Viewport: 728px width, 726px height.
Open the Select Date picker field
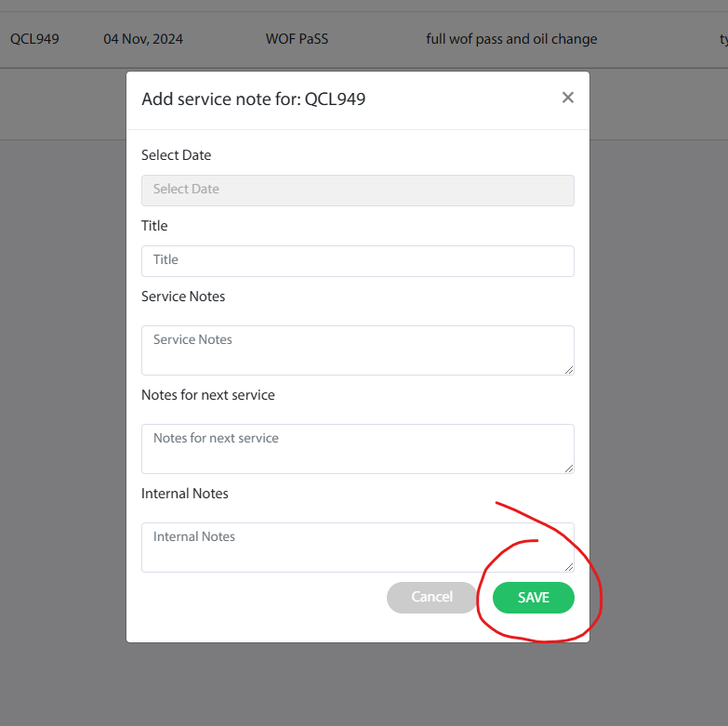[357, 190]
